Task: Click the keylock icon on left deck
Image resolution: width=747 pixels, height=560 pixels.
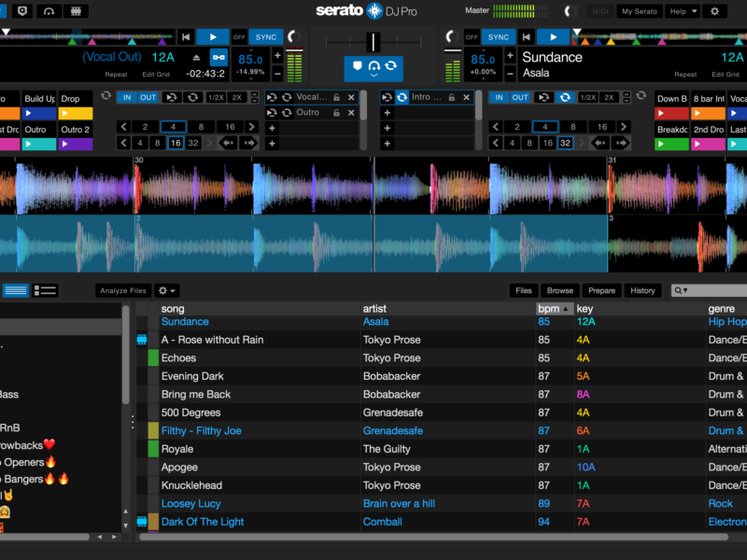Action: pos(218,59)
